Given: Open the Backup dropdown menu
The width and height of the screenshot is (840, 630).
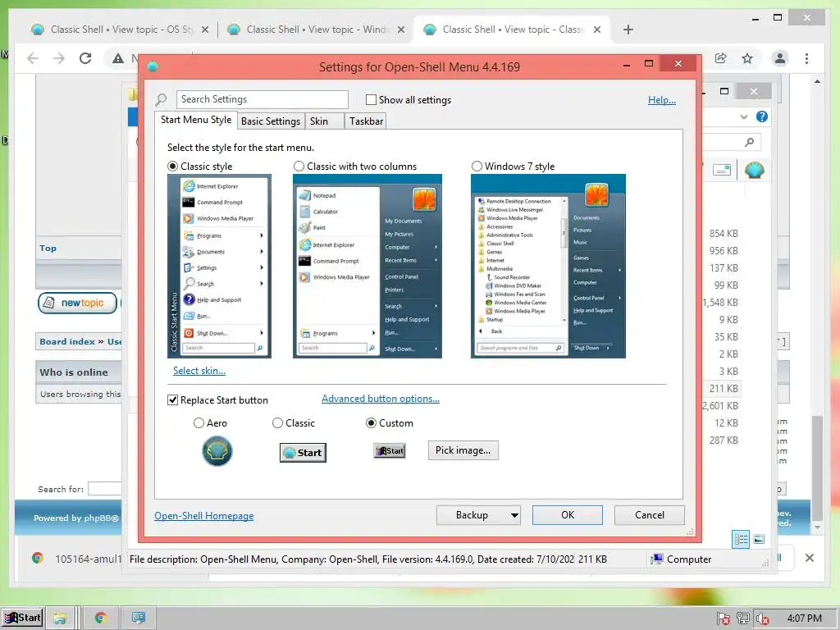Looking at the screenshot, I should tap(478, 515).
